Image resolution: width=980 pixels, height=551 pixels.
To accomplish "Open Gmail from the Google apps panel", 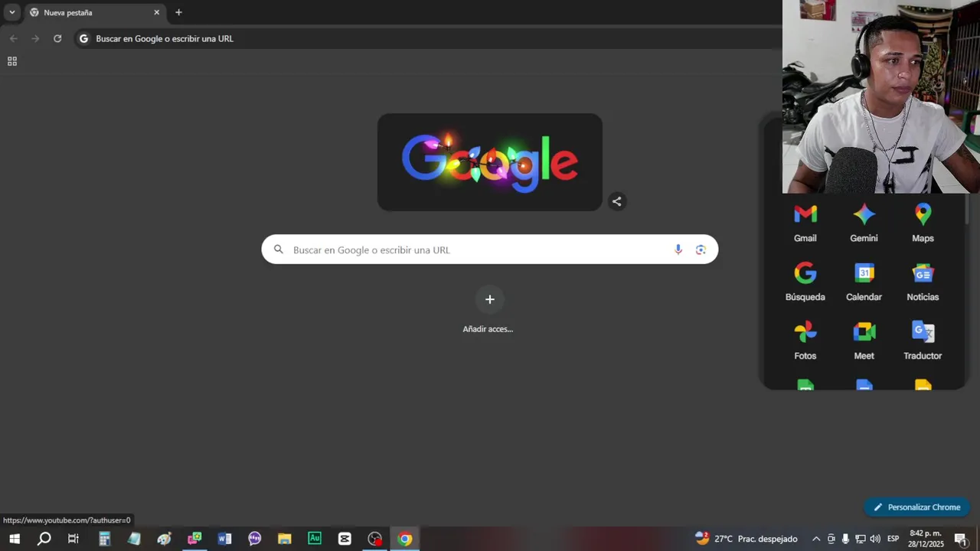I will click(x=805, y=223).
